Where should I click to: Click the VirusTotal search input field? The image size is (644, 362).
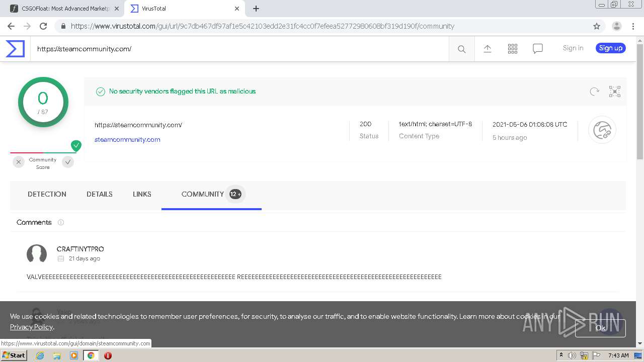click(x=239, y=49)
